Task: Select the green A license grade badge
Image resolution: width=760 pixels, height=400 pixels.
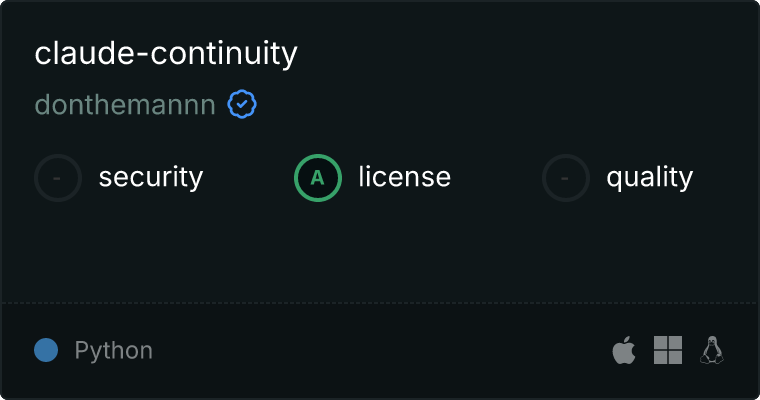Action: pos(318,178)
